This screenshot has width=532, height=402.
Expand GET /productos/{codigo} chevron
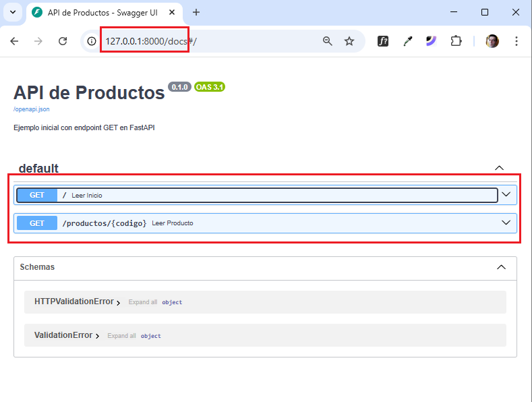(x=506, y=223)
